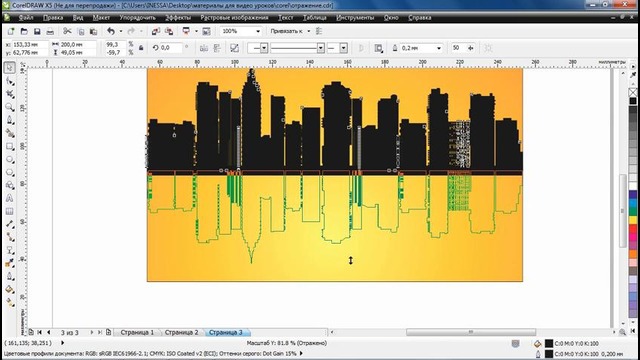The image size is (640, 360).
Task: Open the Welcome screen icon
Action: [207, 31]
